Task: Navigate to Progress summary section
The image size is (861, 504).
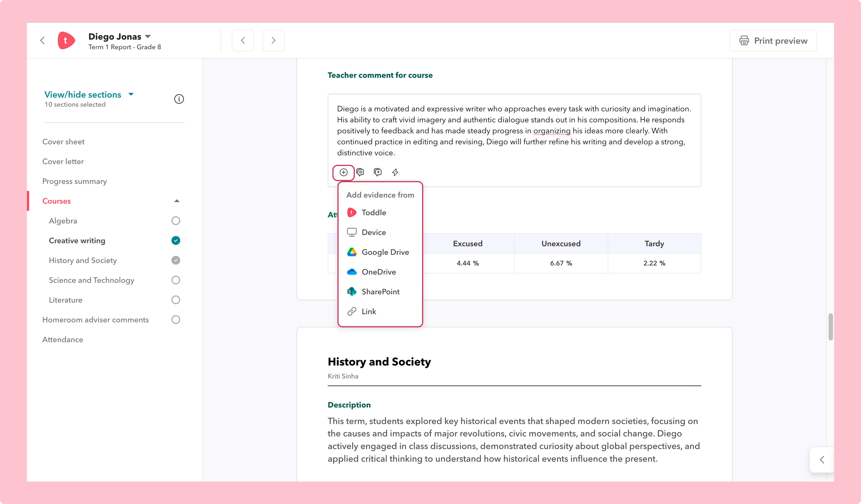Action: 75,182
